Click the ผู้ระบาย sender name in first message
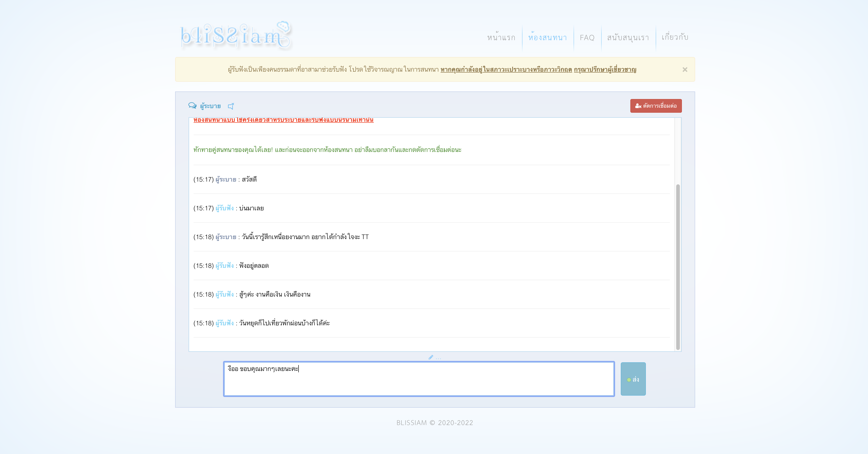This screenshot has height=454, width=868. point(226,179)
